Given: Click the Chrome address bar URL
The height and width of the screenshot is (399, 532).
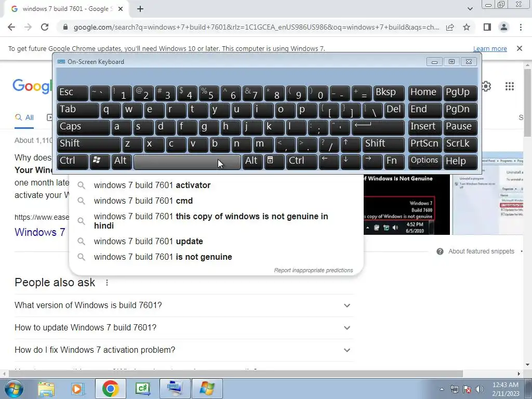Looking at the screenshot, I should 256,27.
